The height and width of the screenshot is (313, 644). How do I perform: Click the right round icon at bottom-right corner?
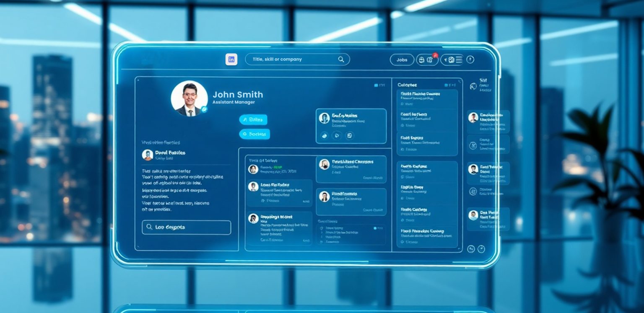[481, 249]
